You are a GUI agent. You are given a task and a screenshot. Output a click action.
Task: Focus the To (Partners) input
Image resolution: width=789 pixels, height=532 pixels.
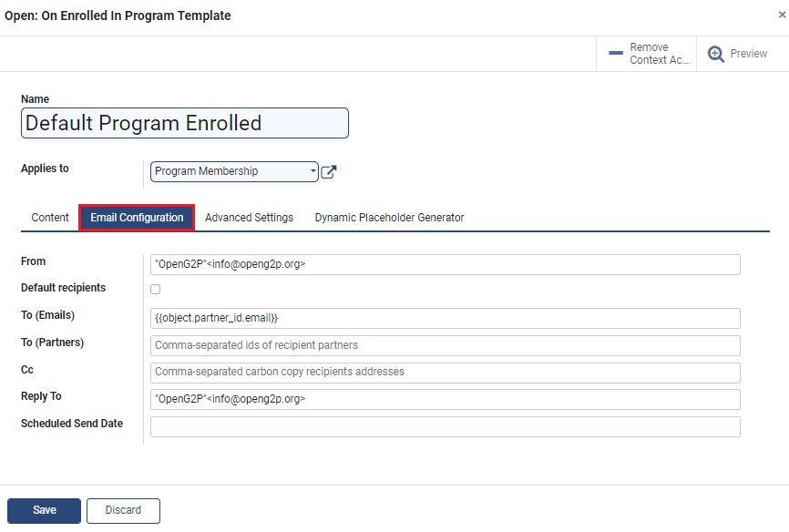pyautogui.click(x=446, y=346)
